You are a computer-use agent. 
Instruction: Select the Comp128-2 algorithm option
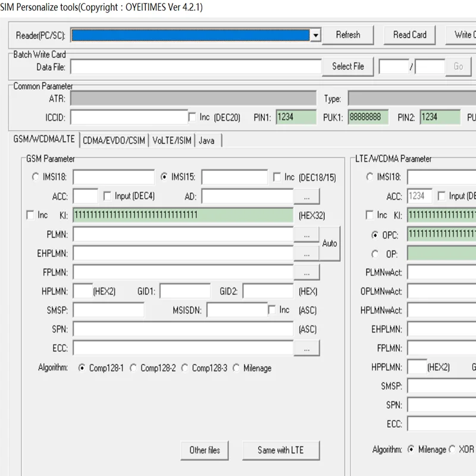pos(133,368)
